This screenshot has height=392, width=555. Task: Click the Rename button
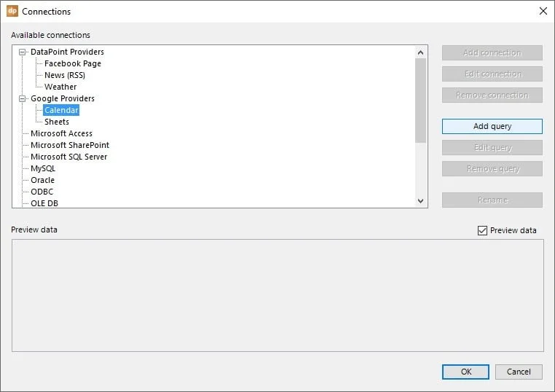point(492,200)
